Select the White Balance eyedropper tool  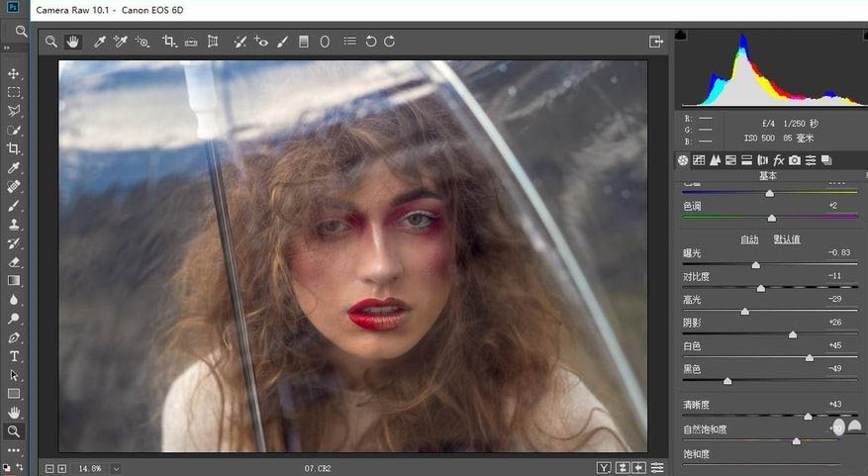pyautogui.click(x=99, y=42)
